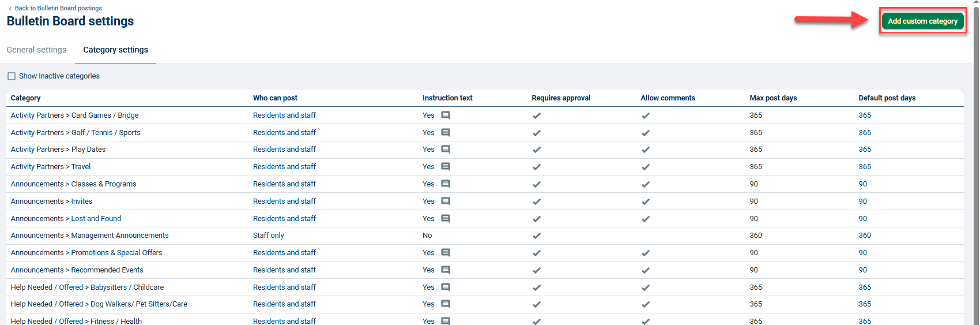
Task: Click the Max post days column header
Action: click(x=773, y=98)
